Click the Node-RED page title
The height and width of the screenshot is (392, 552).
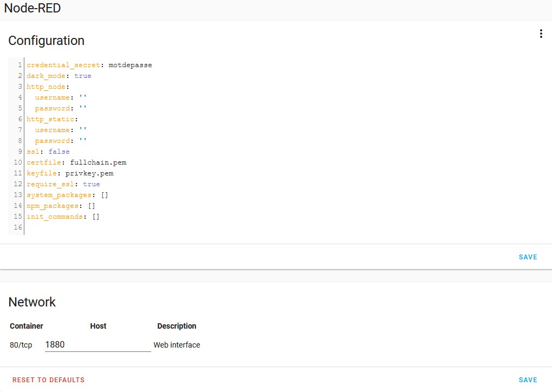click(33, 8)
